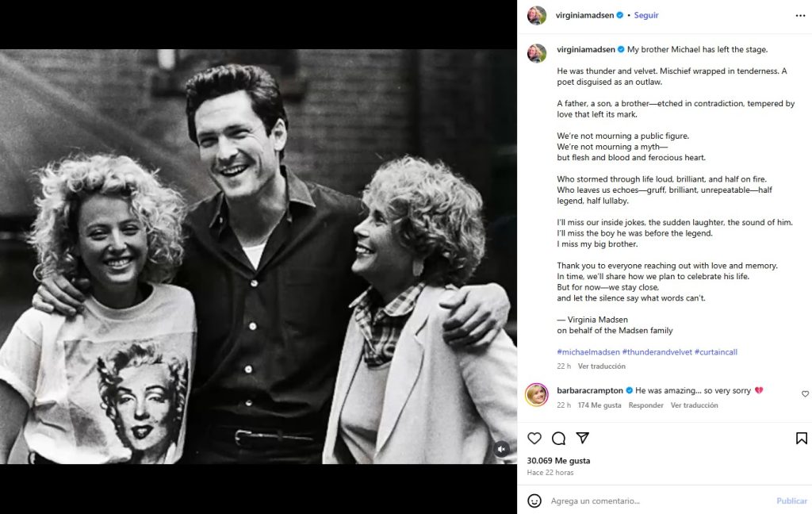
Task: Reply to the comment via Responder
Action: pos(646,405)
